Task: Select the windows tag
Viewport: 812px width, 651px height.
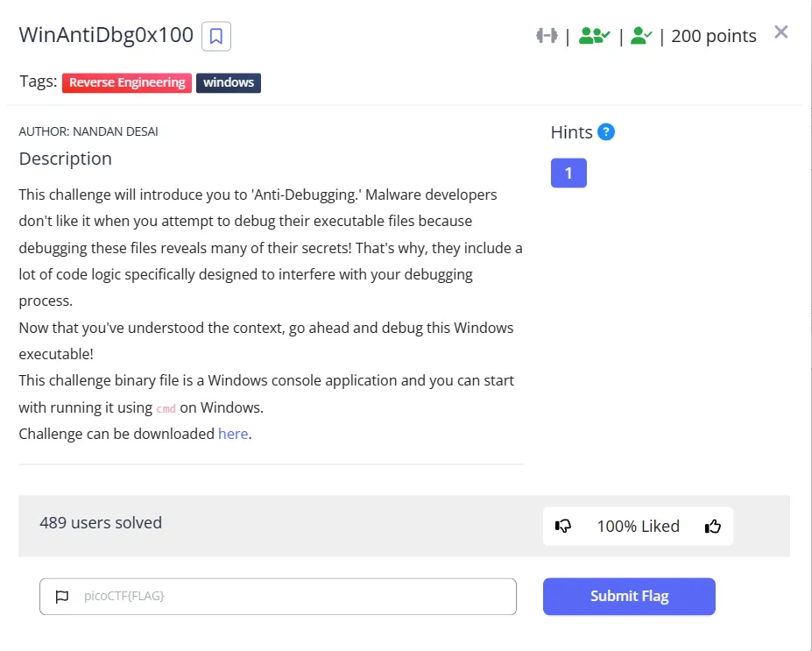Action: 229,82
